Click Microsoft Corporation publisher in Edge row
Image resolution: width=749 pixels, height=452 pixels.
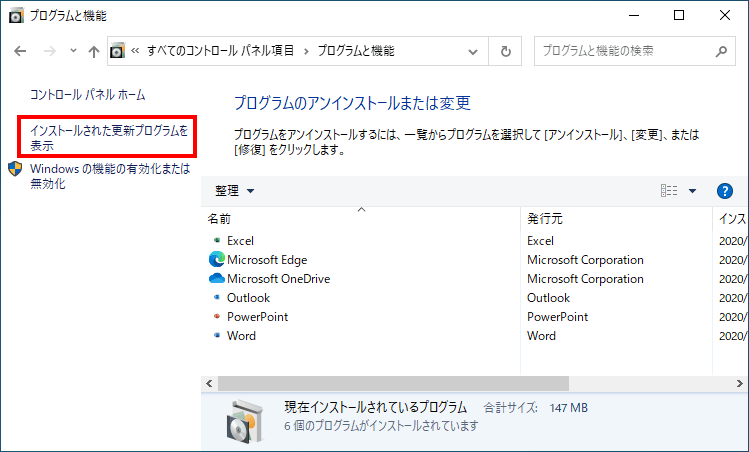pyautogui.click(x=585, y=260)
